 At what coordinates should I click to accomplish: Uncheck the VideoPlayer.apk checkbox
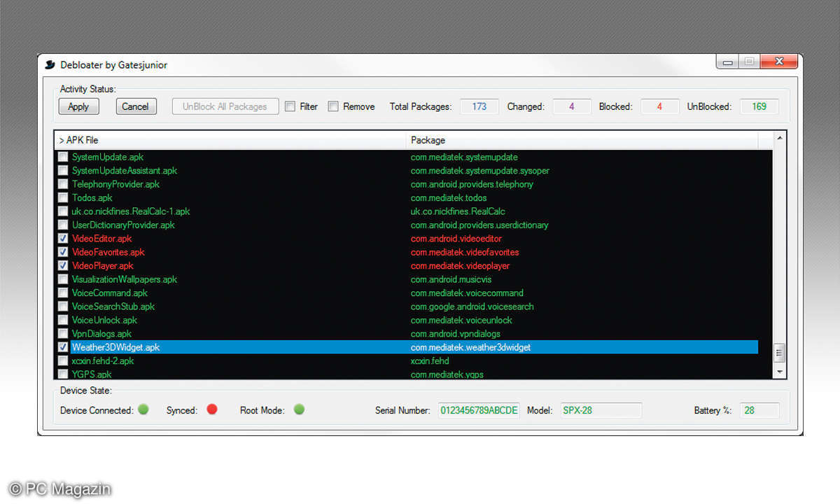tap(63, 266)
